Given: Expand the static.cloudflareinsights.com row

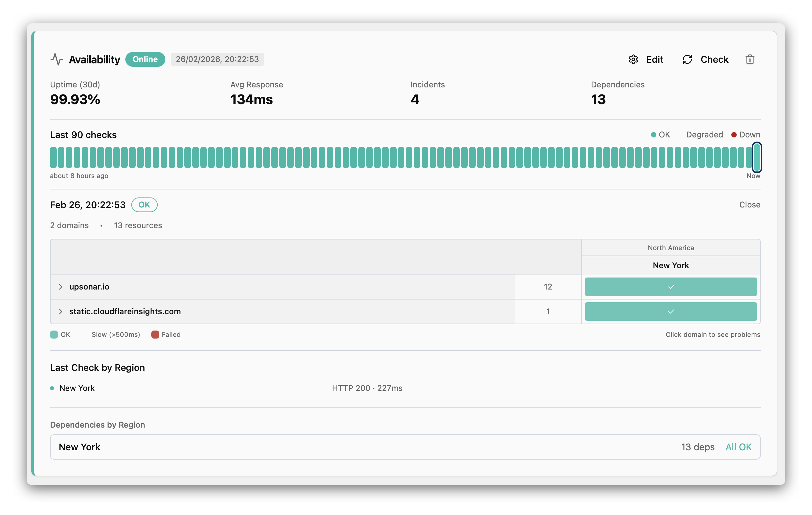Looking at the screenshot, I should click(60, 311).
